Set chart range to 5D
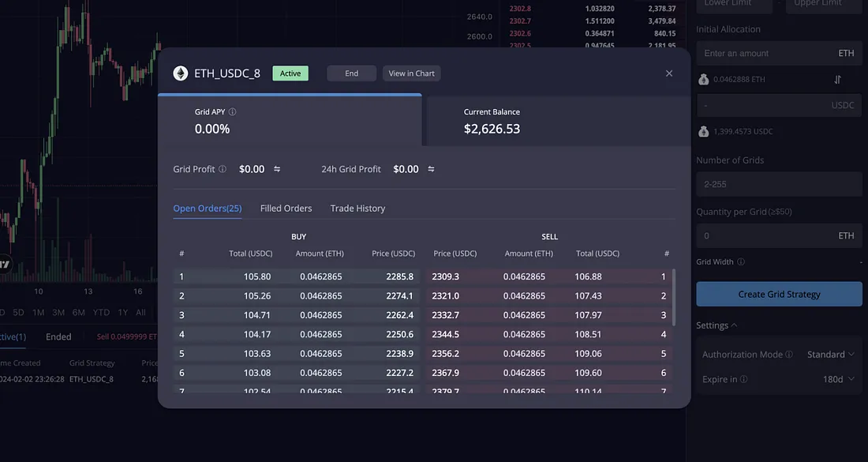 click(18, 313)
